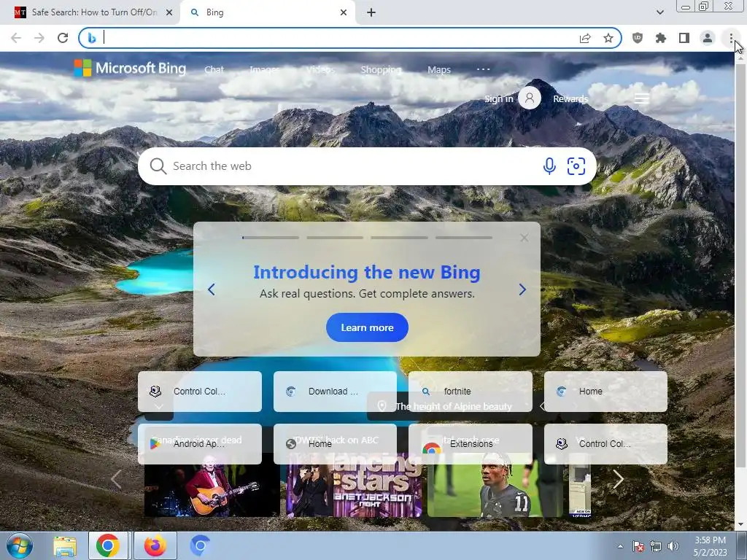Image resolution: width=747 pixels, height=560 pixels.
Task: Open the first Control Col... shortcut tile
Action: coord(200,392)
